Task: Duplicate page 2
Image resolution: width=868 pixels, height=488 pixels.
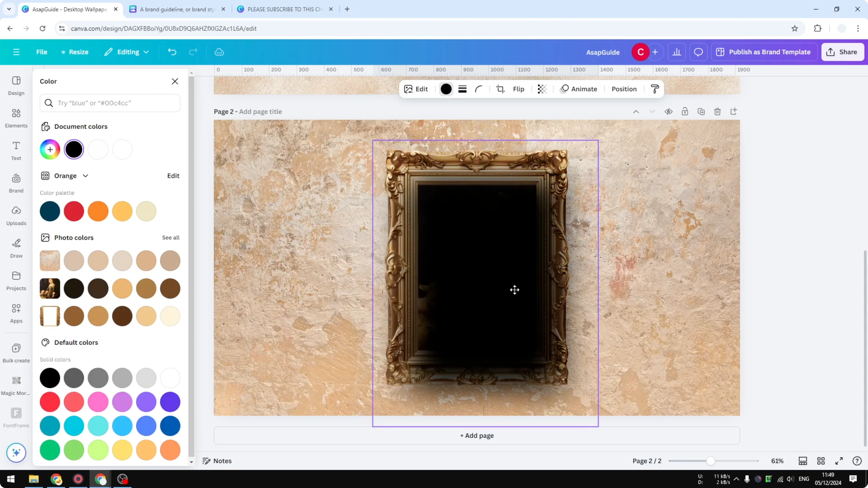Action: [x=701, y=112]
